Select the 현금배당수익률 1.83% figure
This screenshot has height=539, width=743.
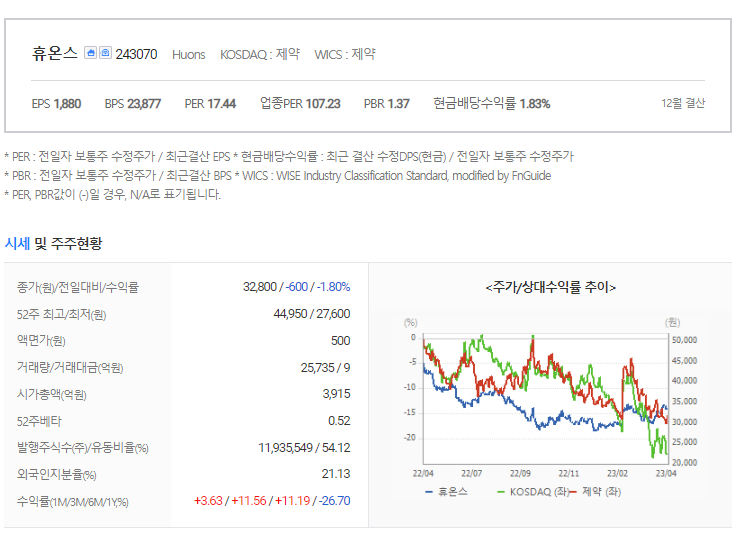coord(492,103)
